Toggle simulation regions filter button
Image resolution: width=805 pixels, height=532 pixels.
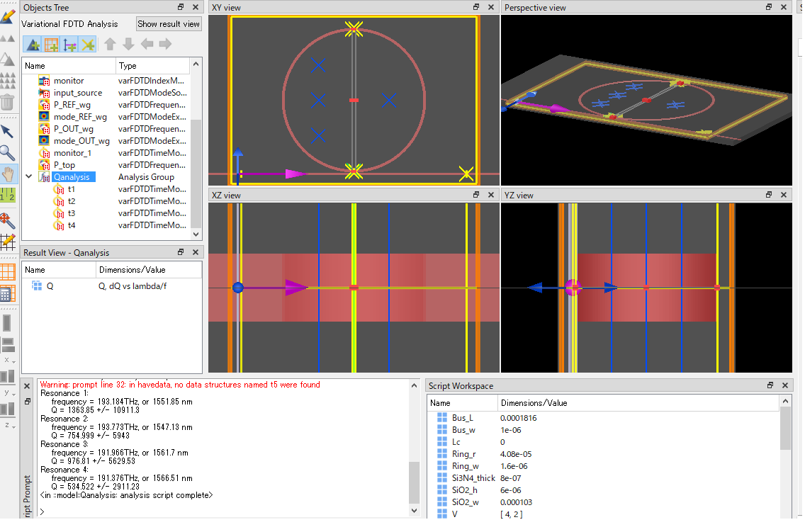click(x=51, y=45)
